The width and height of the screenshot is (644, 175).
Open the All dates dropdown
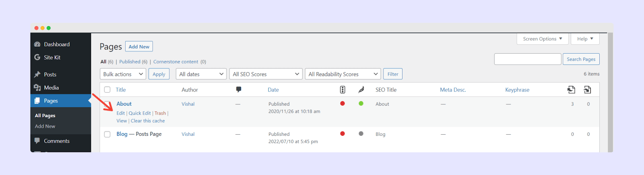click(x=201, y=74)
